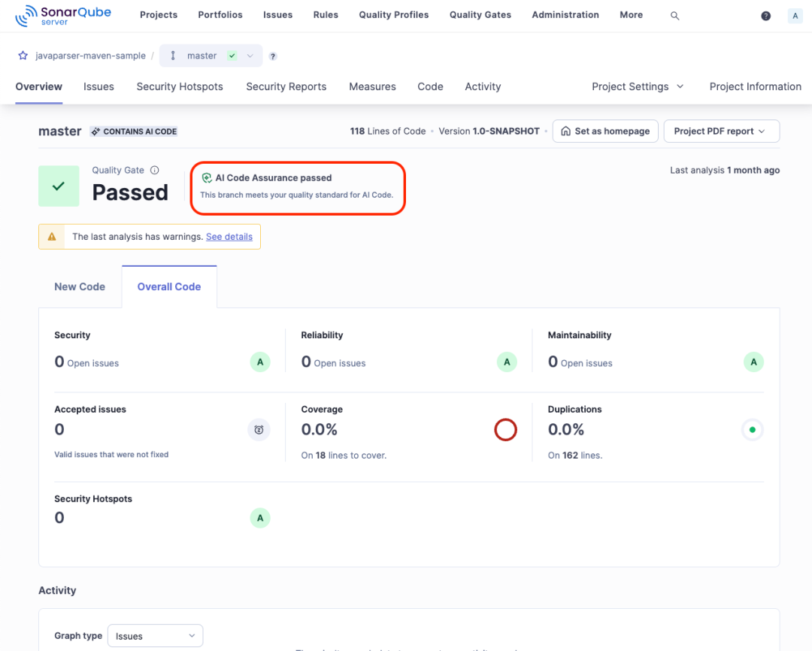Click the help icon next to the branch selector

(272, 56)
